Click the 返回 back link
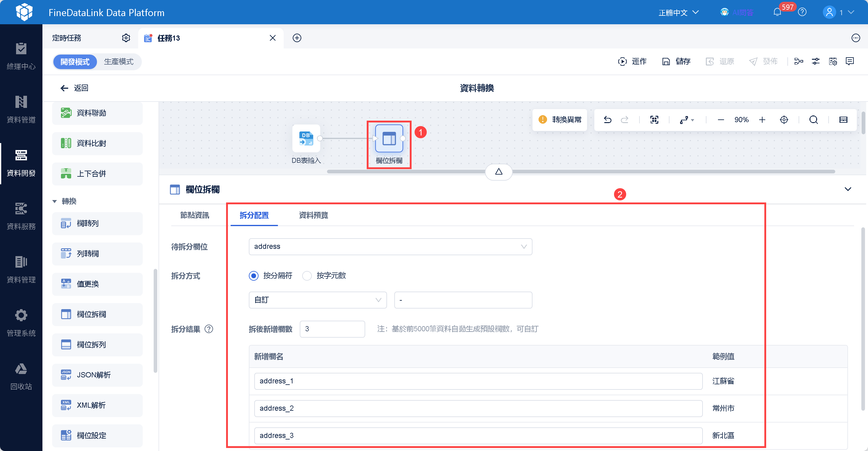868x451 pixels. (75, 88)
